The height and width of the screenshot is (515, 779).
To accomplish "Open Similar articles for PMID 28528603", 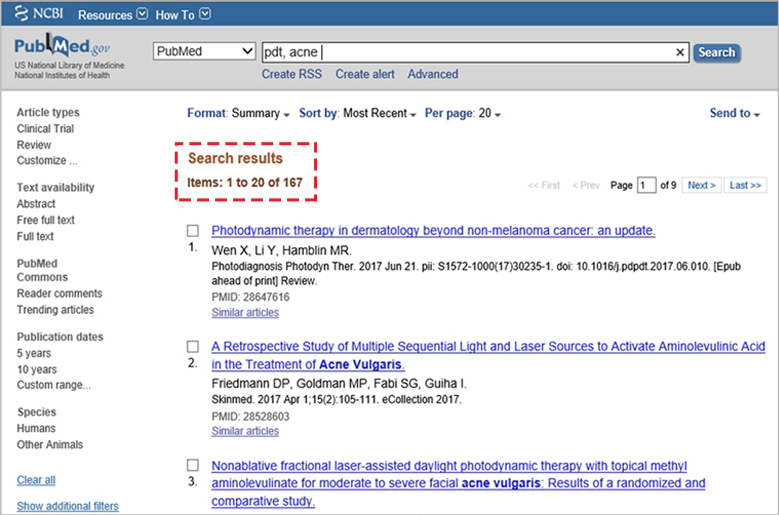I will tap(245, 431).
